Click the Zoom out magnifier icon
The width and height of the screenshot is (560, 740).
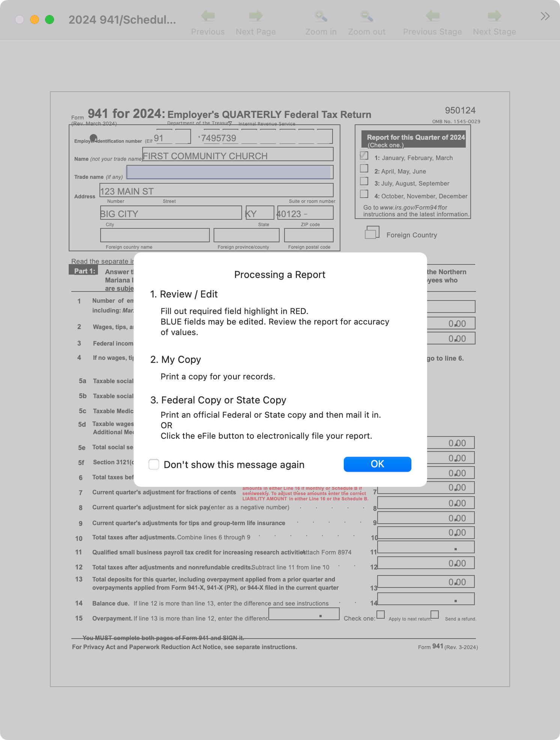click(366, 16)
